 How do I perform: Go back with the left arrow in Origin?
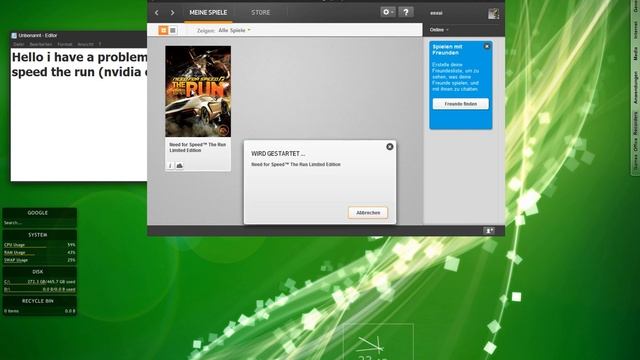point(157,13)
